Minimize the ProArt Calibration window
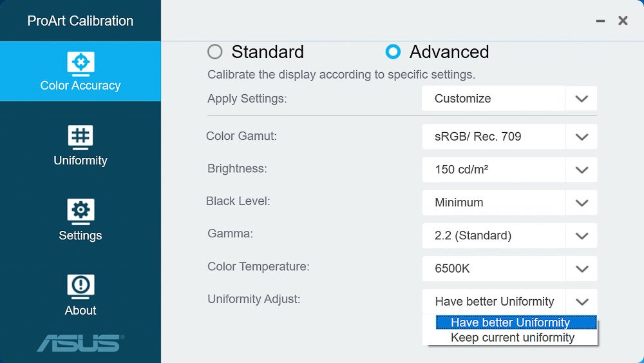This screenshot has height=363, width=644. tap(600, 21)
